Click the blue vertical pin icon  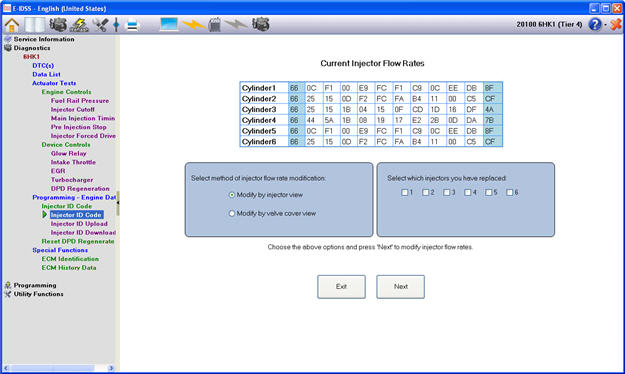point(116,25)
